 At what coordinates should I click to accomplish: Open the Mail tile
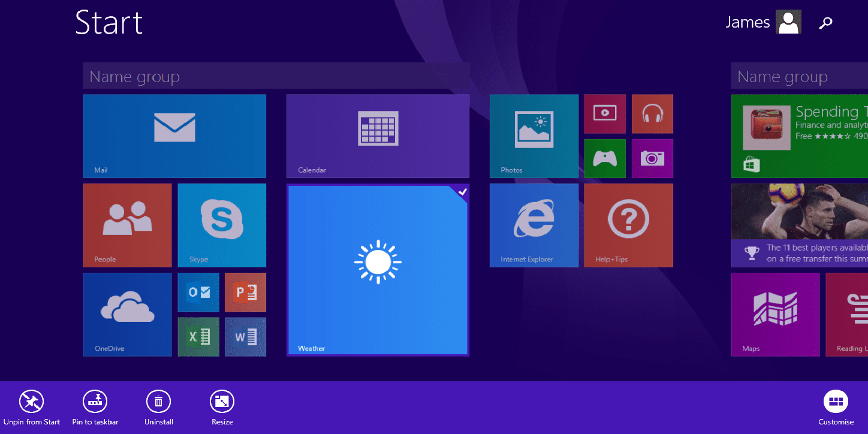[x=174, y=136]
